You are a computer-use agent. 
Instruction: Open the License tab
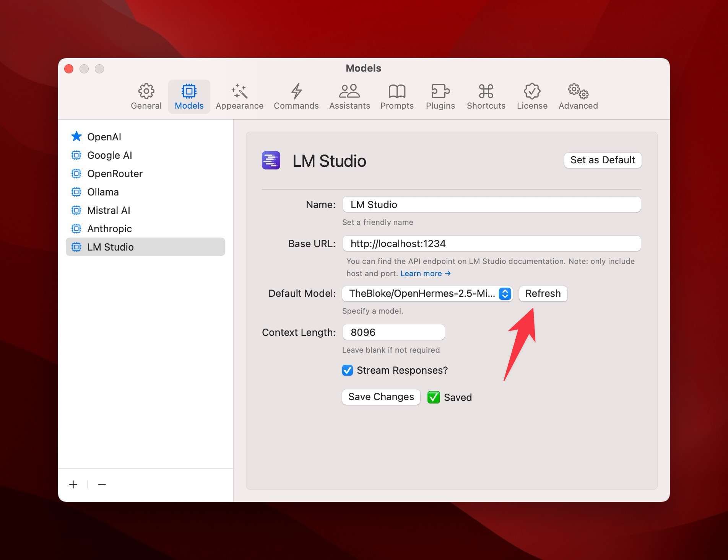[x=532, y=97]
